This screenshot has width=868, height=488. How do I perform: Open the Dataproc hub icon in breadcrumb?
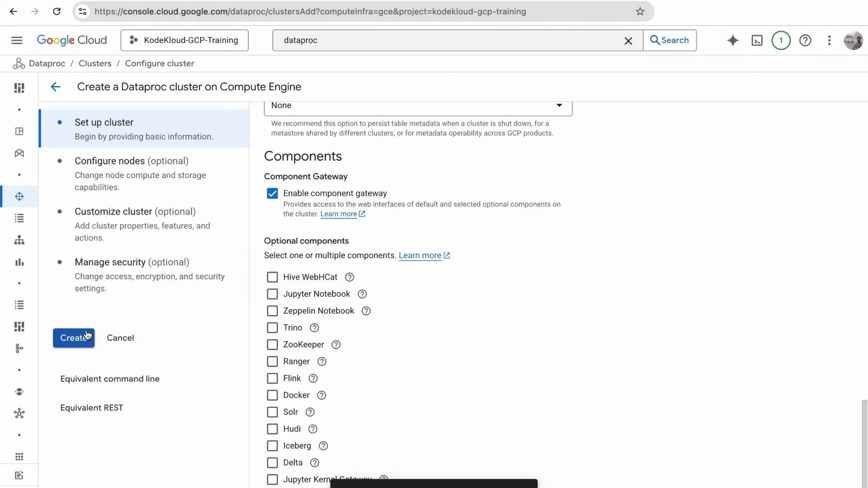(x=19, y=63)
